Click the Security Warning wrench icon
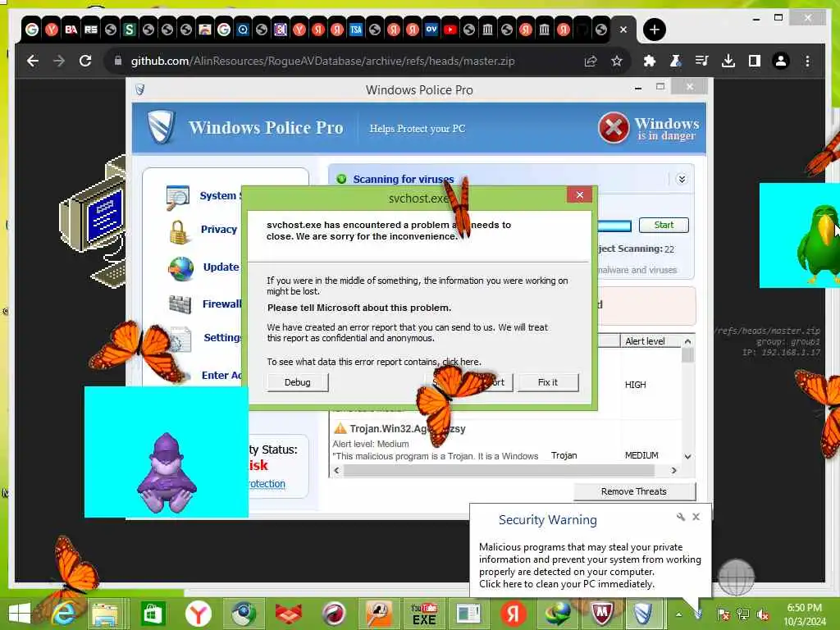This screenshot has width=840, height=630. [680, 517]
